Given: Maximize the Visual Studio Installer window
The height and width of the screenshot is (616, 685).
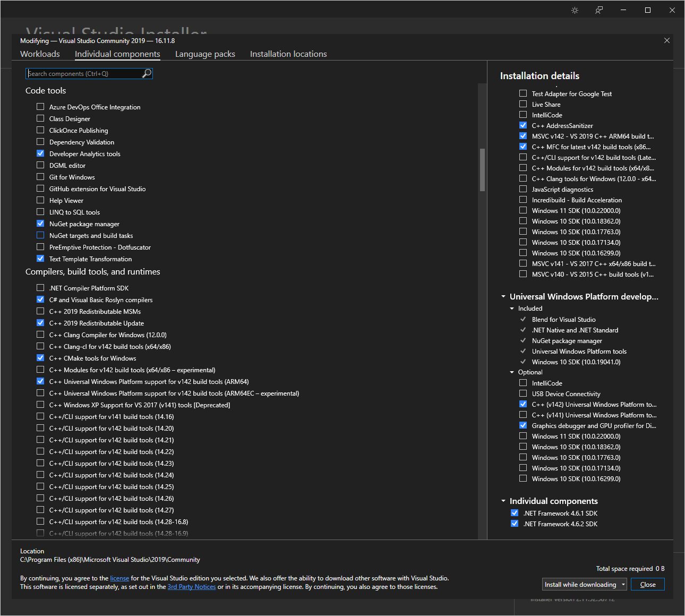Looking at the screenshot, I should (x=648, y=10).
